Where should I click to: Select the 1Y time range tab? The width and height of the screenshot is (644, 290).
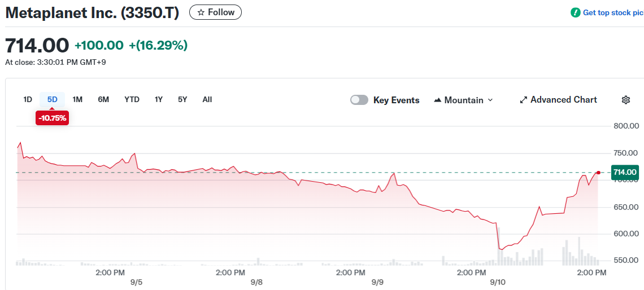(x=159, y=99)
